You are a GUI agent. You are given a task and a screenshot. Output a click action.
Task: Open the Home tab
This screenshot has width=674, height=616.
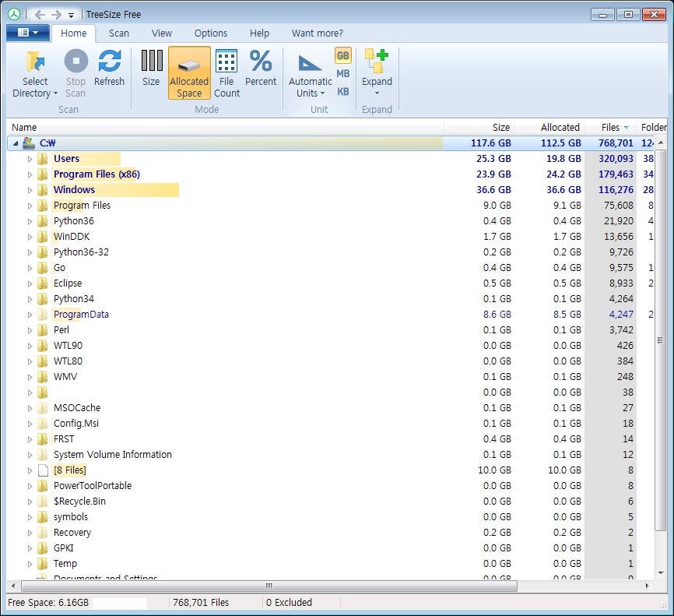point(73,33)
